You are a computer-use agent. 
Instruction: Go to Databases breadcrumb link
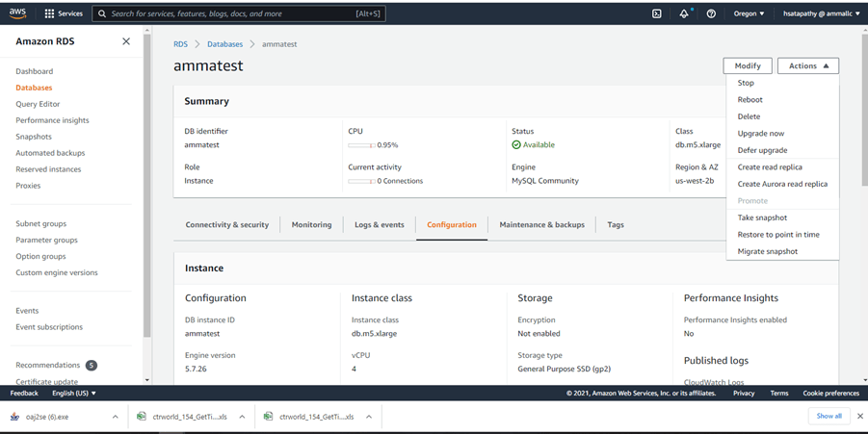pos(224,44)
